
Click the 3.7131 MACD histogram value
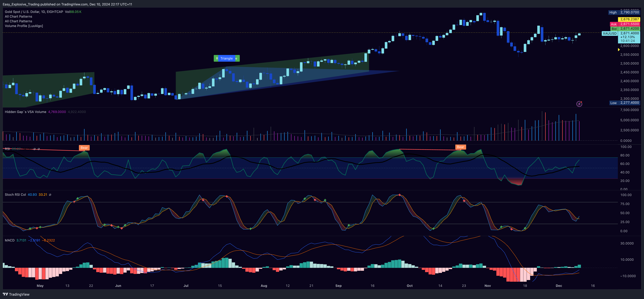pos(21,241)
